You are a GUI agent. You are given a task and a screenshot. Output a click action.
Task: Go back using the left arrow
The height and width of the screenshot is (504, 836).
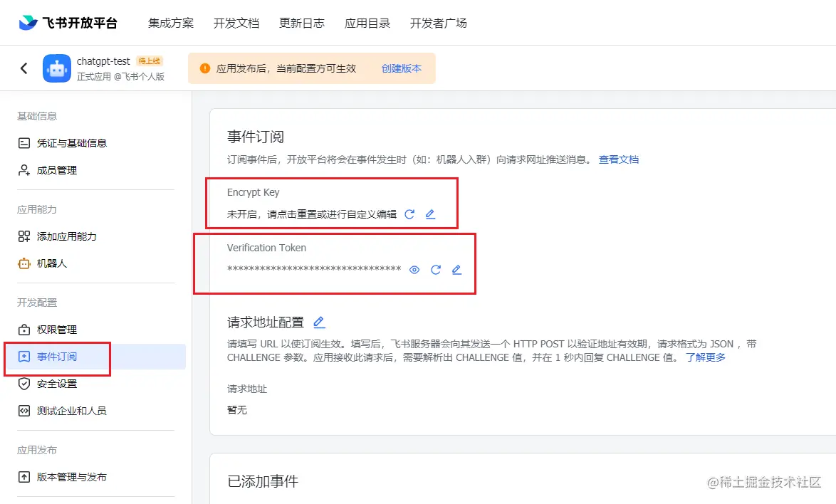tap(24, 68)
